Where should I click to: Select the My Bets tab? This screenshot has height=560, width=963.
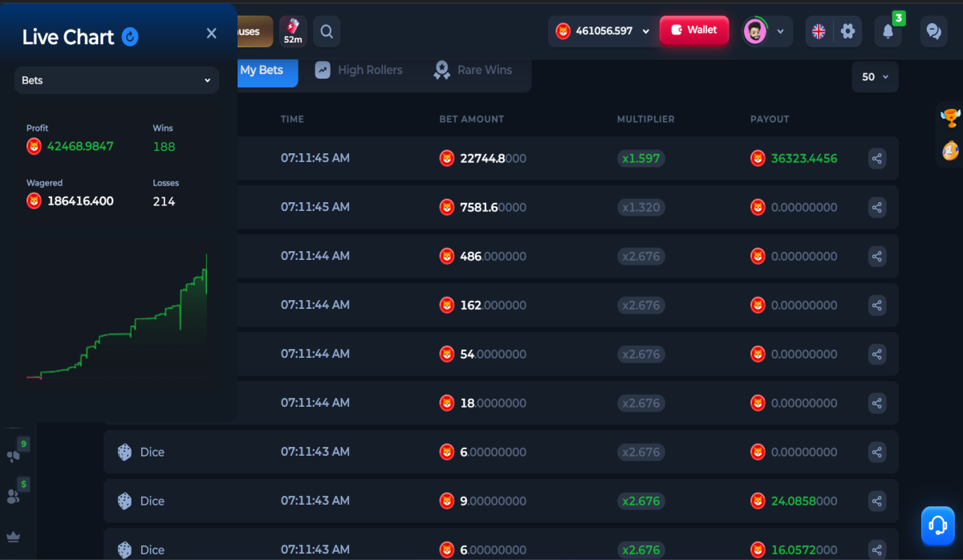coord(262,70)
